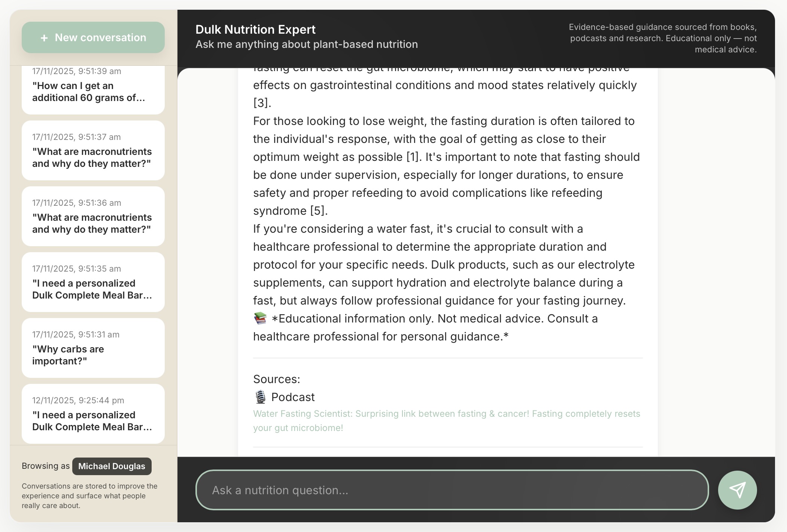Select the Dulk Nutrition Expert header title

point(256,29)
